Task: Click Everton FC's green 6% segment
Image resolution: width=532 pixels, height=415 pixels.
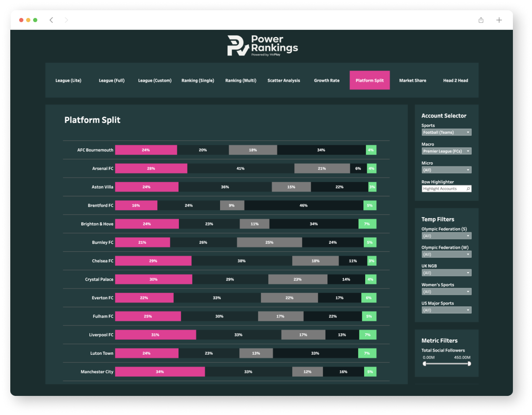Action: coord(369,298)
